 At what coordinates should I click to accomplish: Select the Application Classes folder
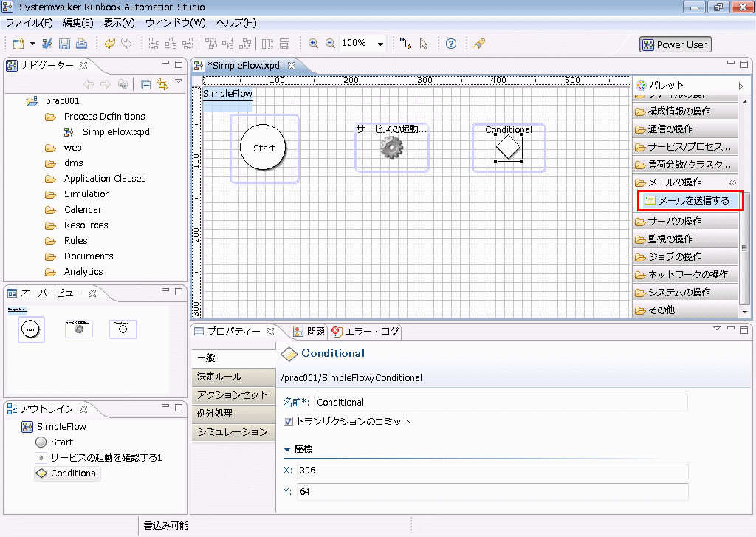(105, 179)
